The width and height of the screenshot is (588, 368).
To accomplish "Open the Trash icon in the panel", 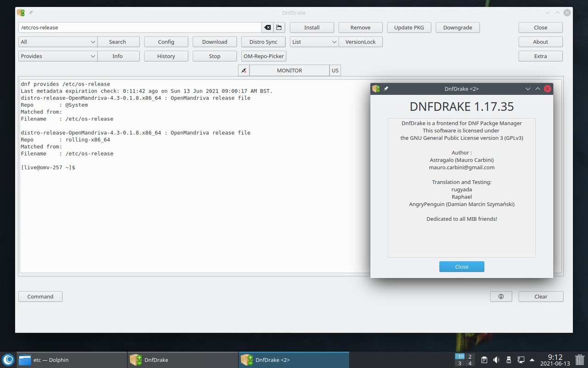I will [x=580, y=360].
